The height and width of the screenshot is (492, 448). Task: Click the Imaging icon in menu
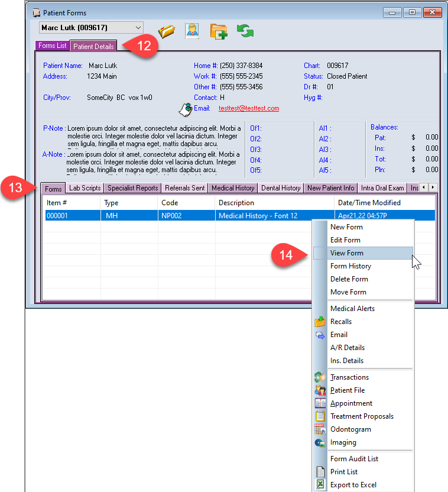point(320,443)
